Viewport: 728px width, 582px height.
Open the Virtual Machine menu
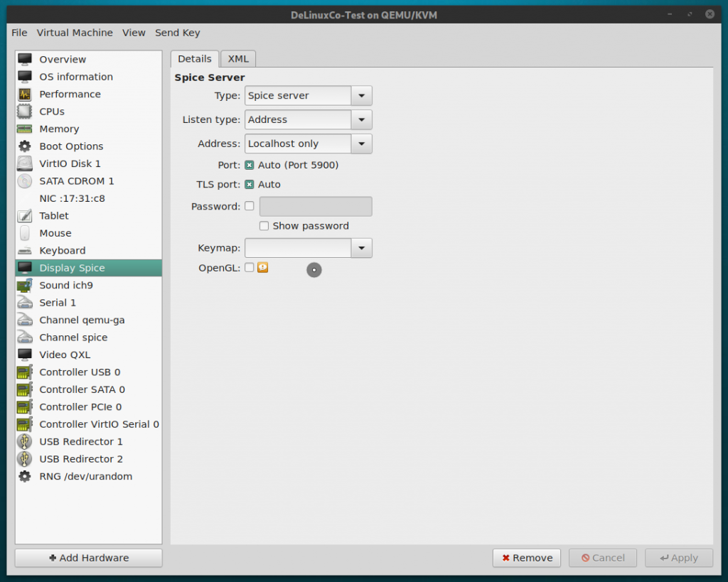tap(75, 32)
